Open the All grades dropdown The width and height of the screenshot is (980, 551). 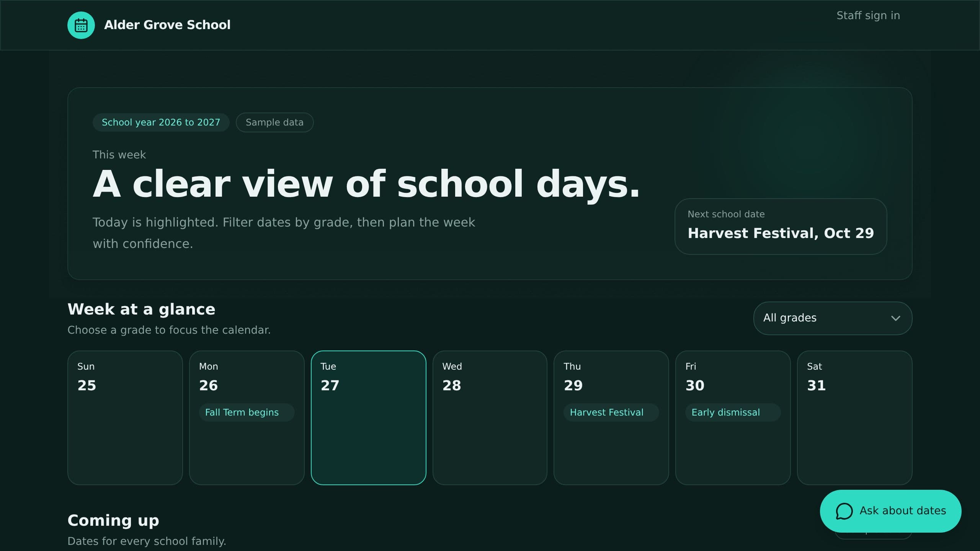pos(833,318)
